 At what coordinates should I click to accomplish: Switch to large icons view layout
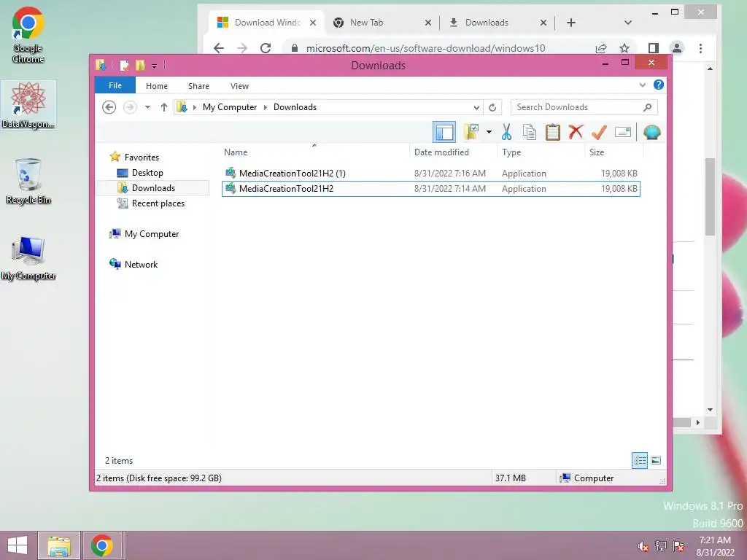[656, 461]
